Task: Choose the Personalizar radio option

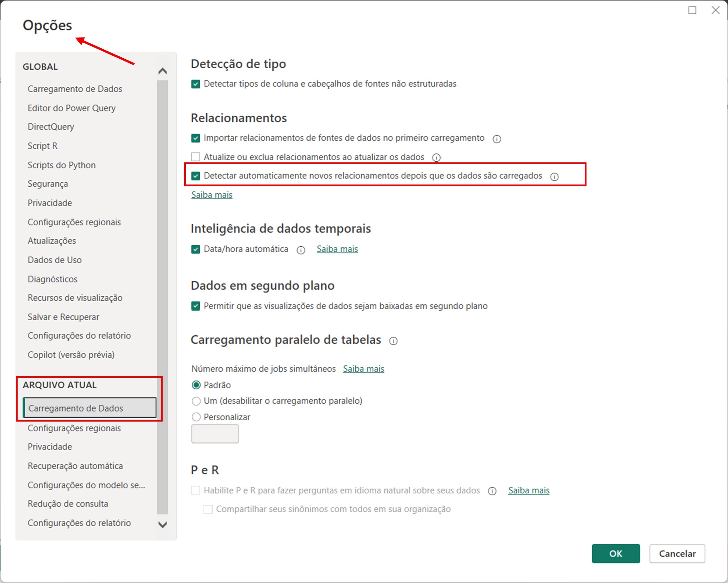Action: click(196, 417)
